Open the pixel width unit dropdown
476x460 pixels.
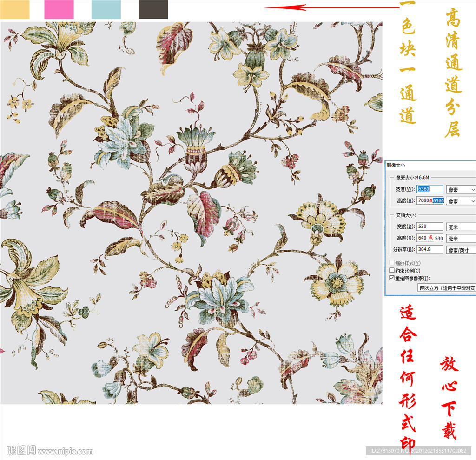click(x=461, y=190)
